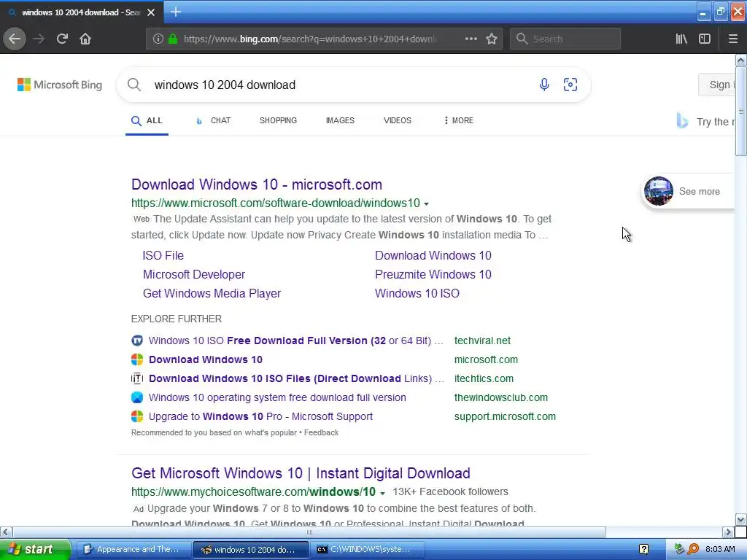Start voice search with microphone icon
Viewport: 747px width, 560px height.
point(544,85)
